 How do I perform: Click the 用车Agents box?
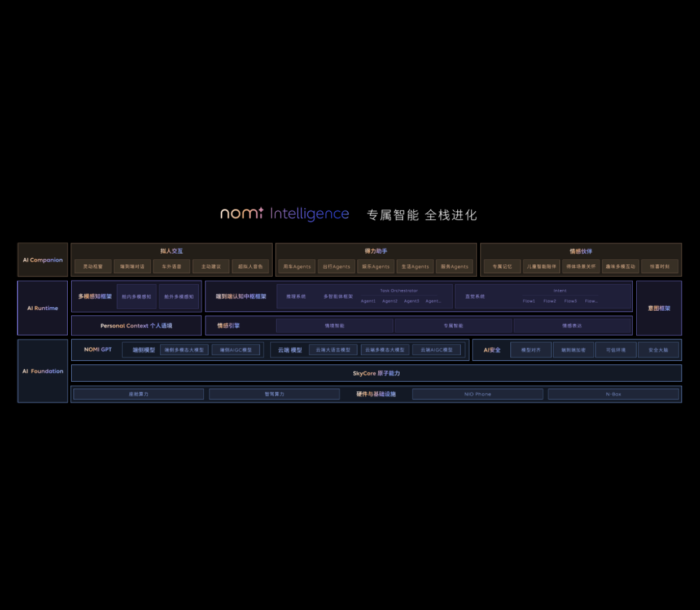tap(297, 267)
